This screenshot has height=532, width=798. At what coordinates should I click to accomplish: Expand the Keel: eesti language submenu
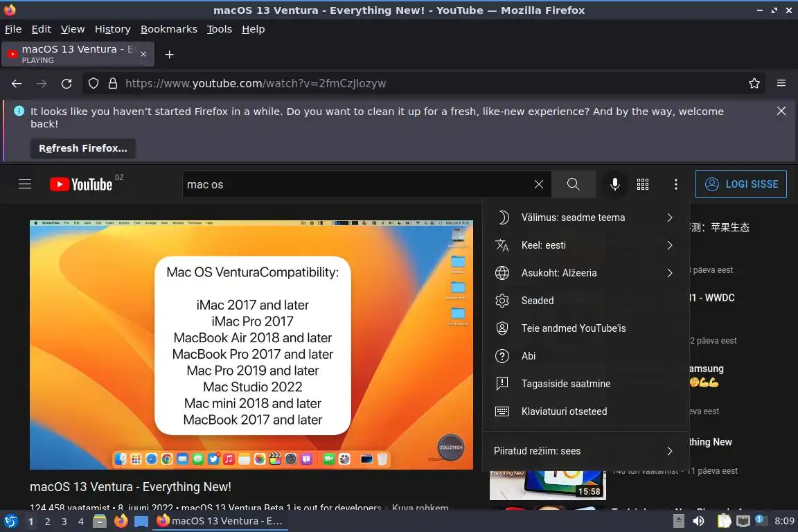(x=586, y=245)
